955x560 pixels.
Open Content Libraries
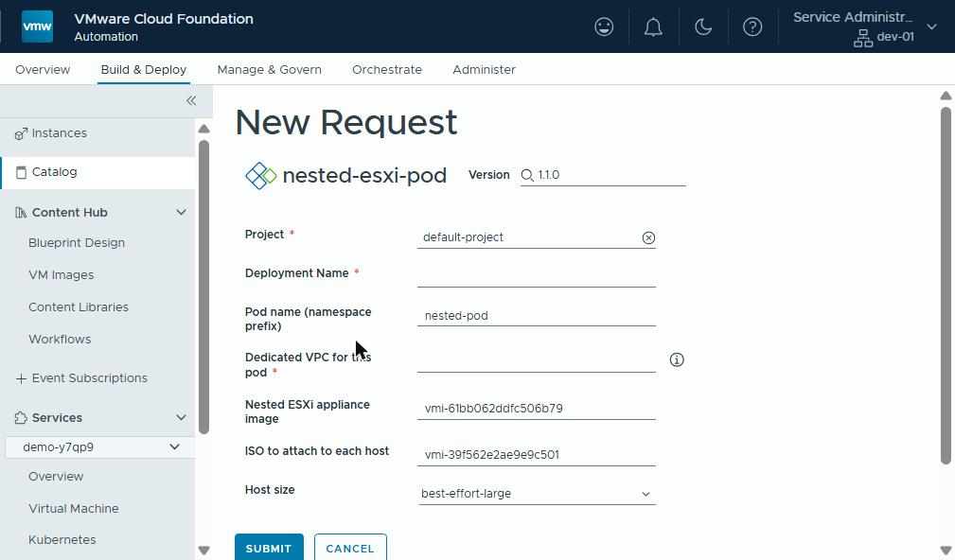(79, 307)
